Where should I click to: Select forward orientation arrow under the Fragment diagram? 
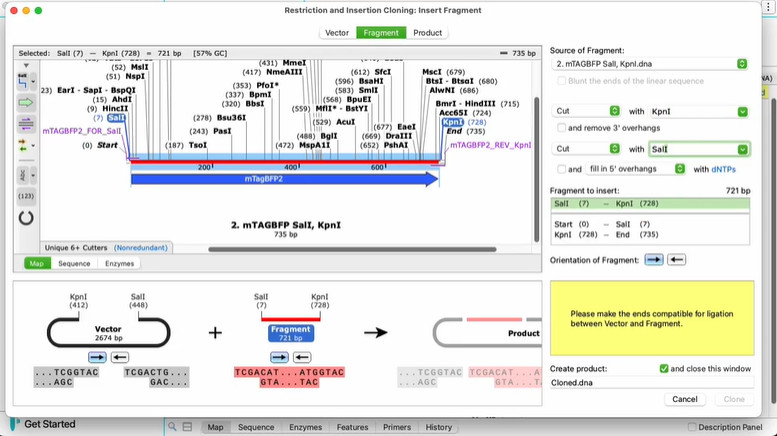click(x=279, y=357)
